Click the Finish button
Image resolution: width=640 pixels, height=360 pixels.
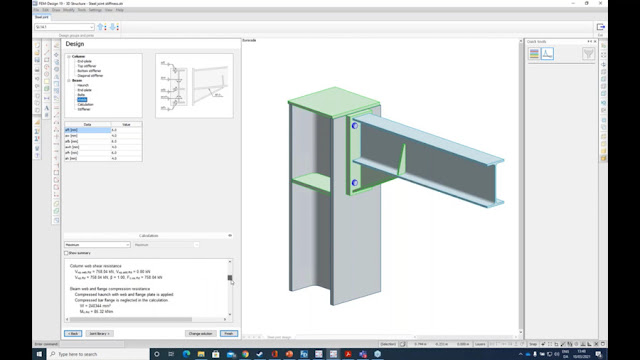point(229,333)
